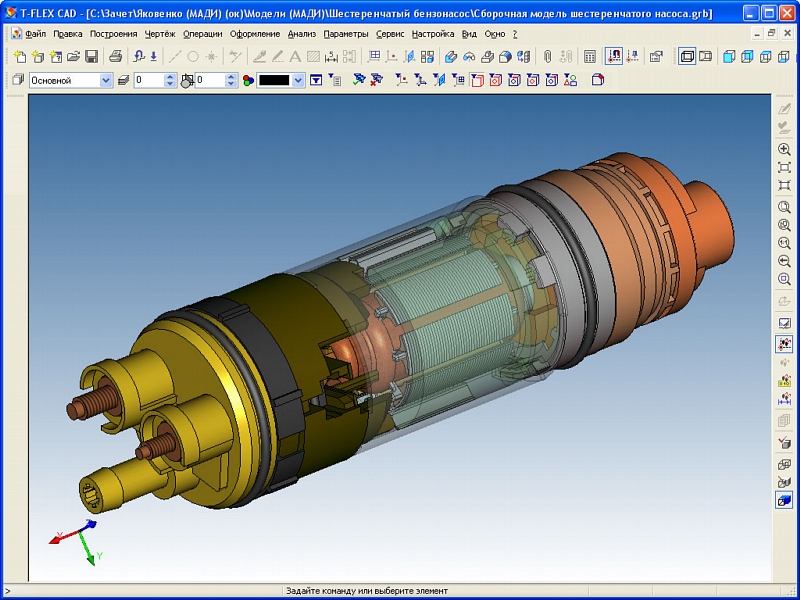This screenshot has width=800, height=600.
Task: Open the selector settings list button
Action: (x=335, y=80)
